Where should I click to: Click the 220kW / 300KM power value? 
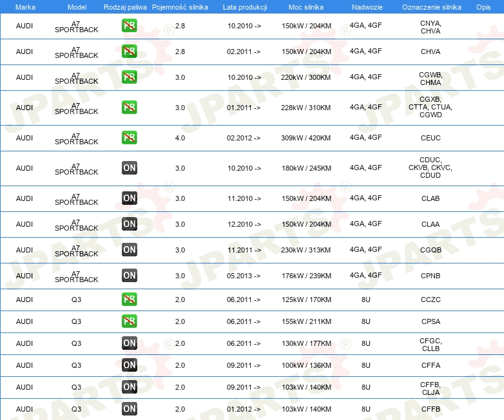click(306, 77)
